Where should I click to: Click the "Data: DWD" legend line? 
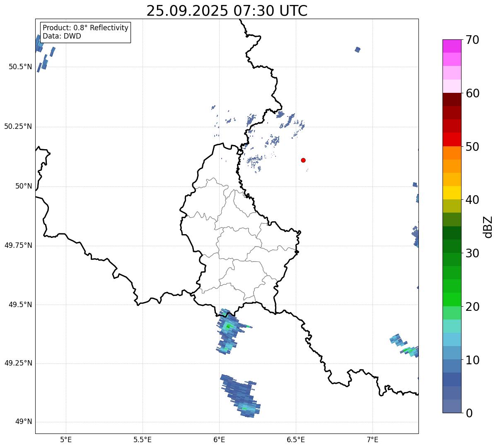coord(62,36)
